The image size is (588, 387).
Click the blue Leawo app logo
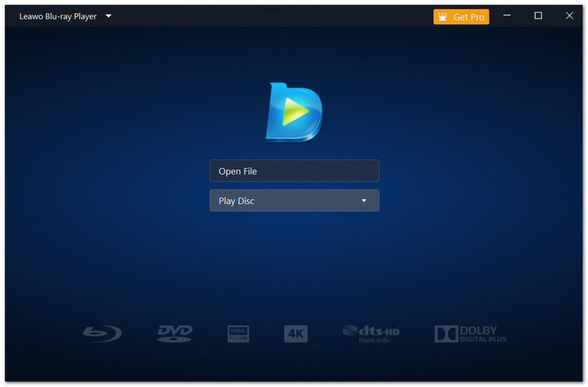[294, 112]
